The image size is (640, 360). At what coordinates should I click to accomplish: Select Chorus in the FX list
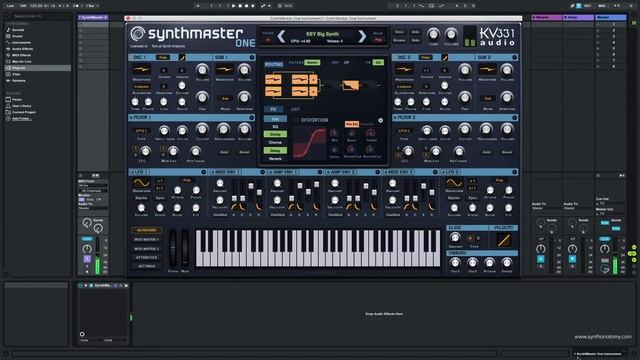point(275,142)
